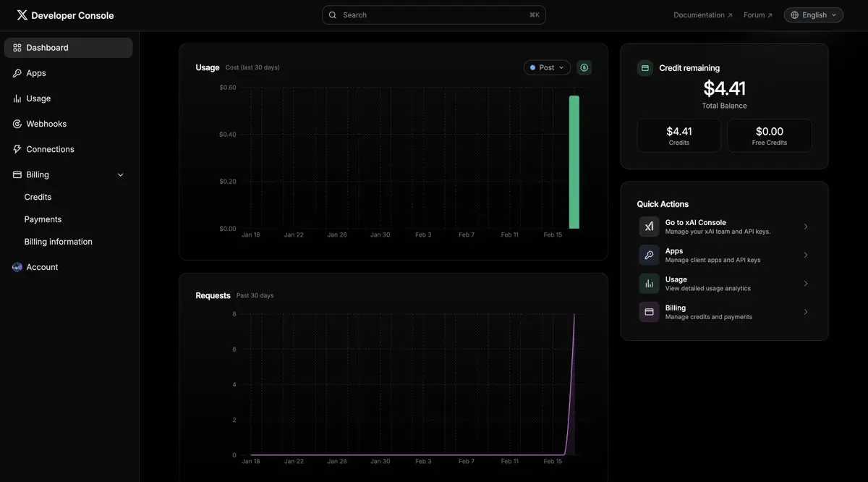Open the English language selector

point(814,15)
